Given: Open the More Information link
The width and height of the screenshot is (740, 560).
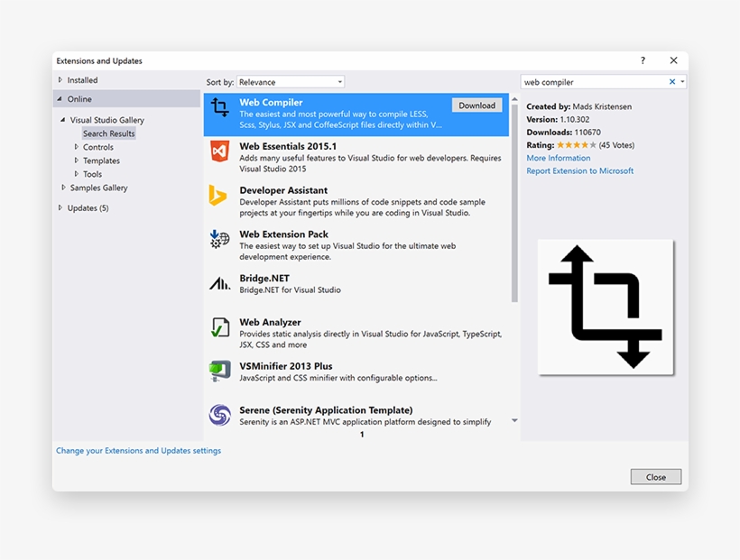Looking at the screenshot, I should (x=559, y=158).
